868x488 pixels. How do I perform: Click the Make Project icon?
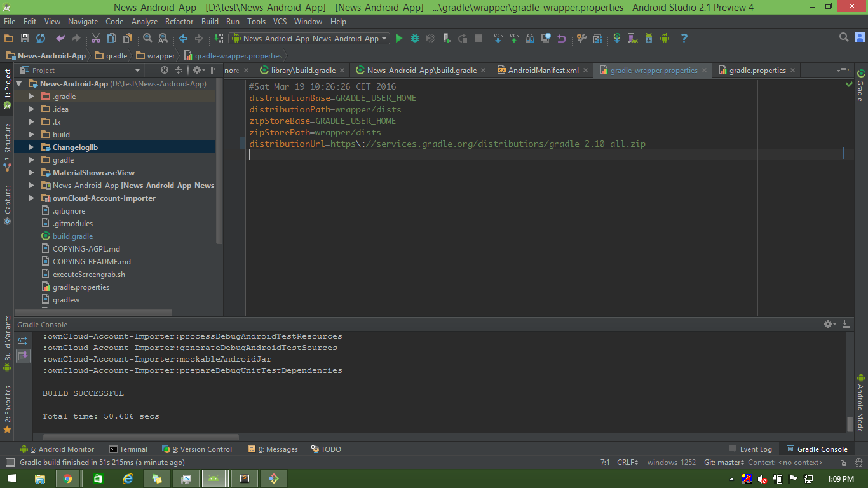218,38
